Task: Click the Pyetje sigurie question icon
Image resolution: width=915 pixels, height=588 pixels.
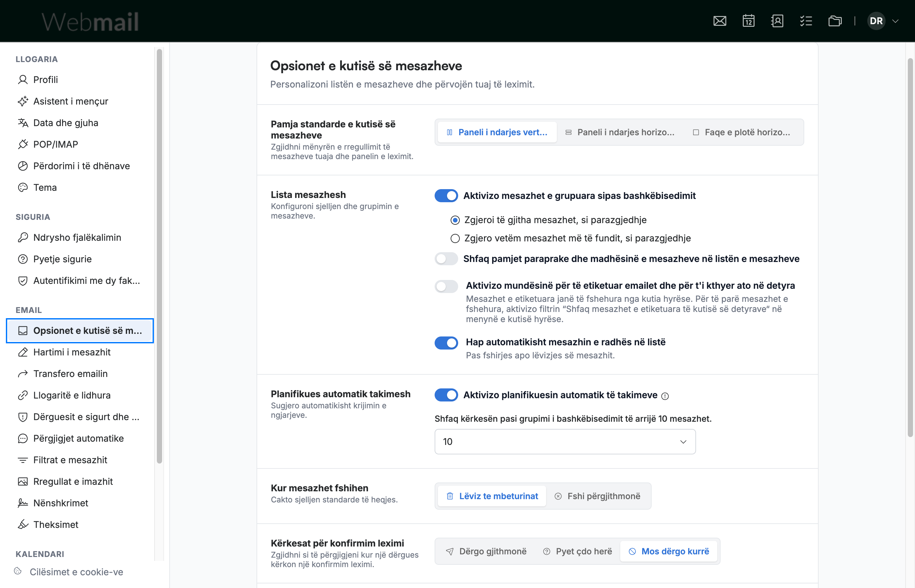Action: 23,259
